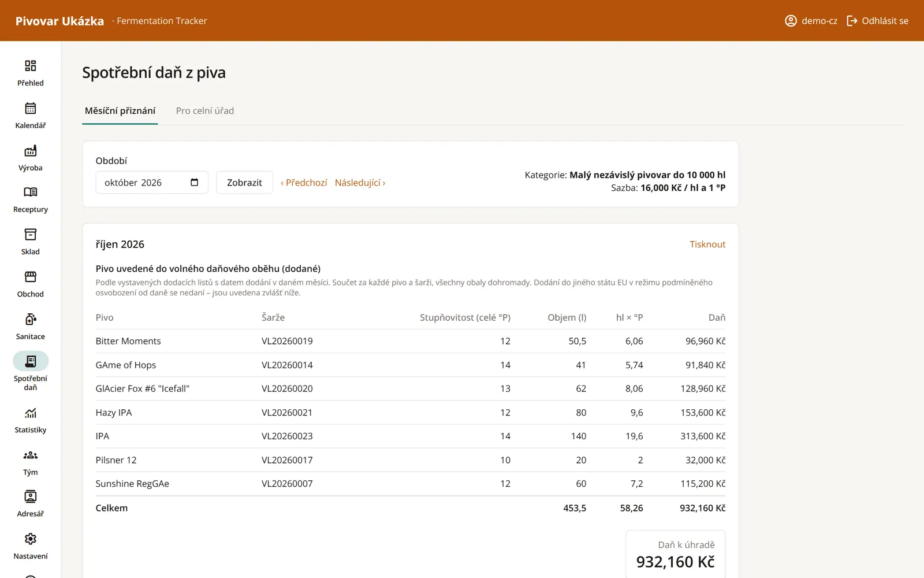Switch to Měsíční přiznání tab
The height and width of the screenshot is (578, 924).
coord(120,111)
